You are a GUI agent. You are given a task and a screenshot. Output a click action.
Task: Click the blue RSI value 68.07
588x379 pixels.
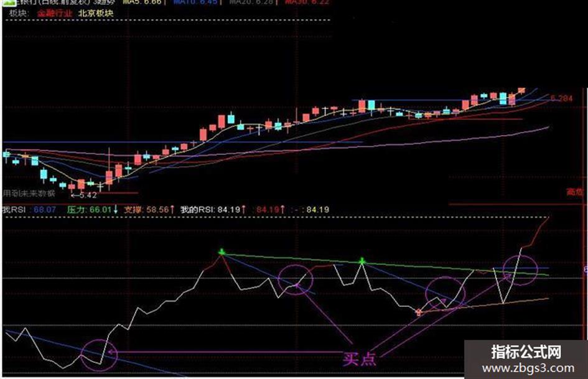45,210
